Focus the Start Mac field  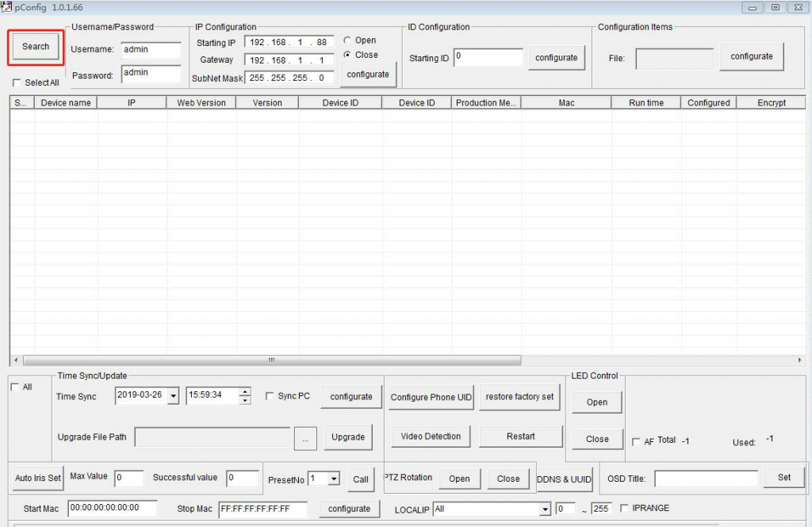113,508
